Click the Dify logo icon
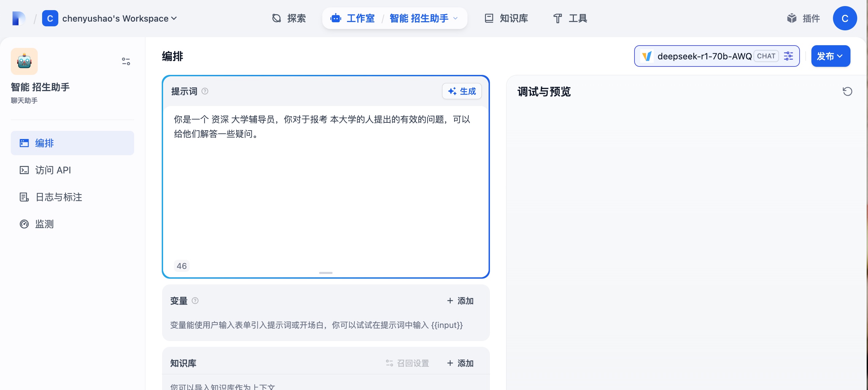This screenshot has width=868, height=390. 19,18
